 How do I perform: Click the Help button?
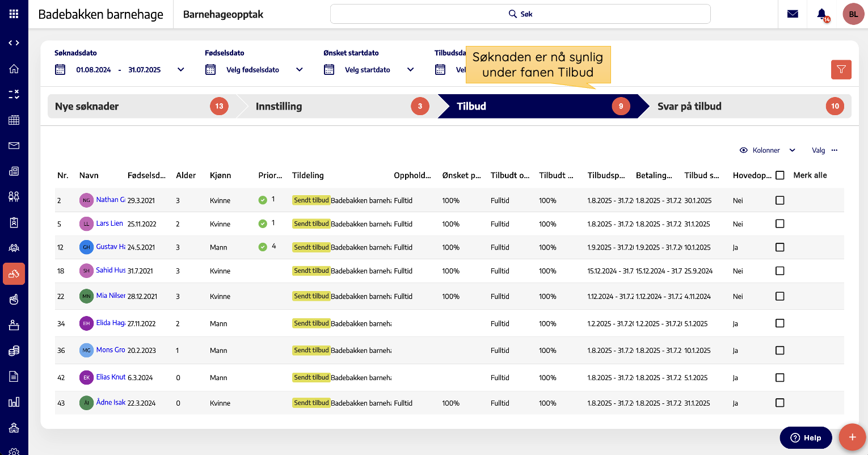pos(806,437)
